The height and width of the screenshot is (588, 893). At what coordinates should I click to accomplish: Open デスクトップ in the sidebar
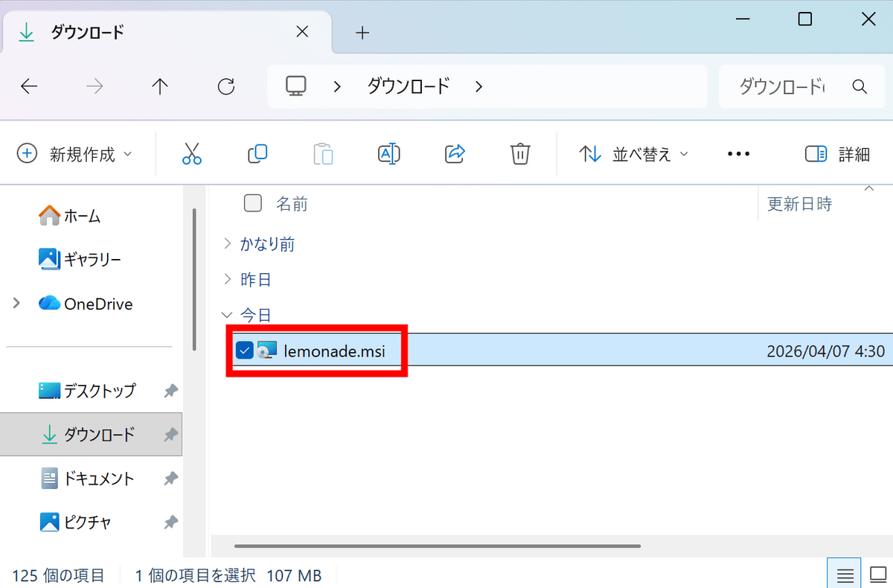click(87, 390)
